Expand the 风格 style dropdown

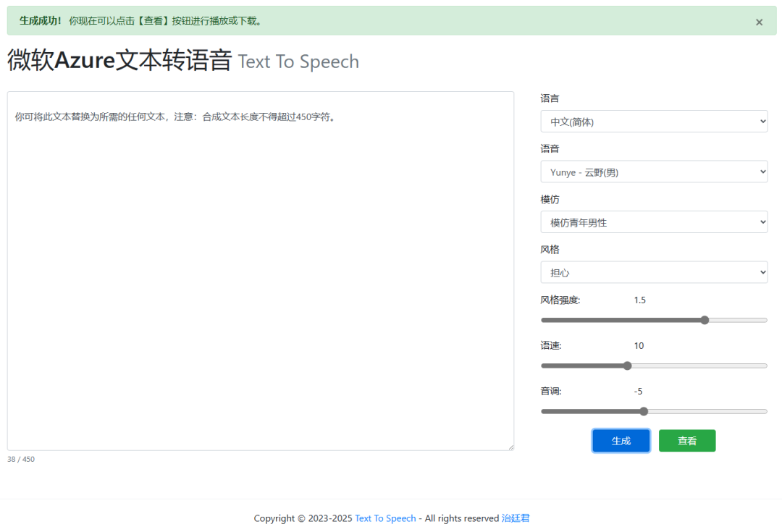tap(654, 272)
